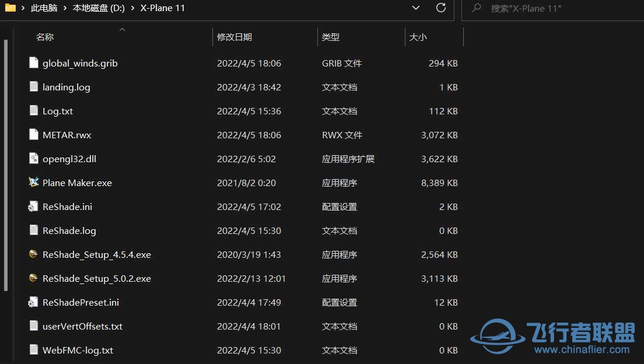
Task: Click the userVertOffsets.txt file icon
Action: pyautogui.click(x=34, y=326)
